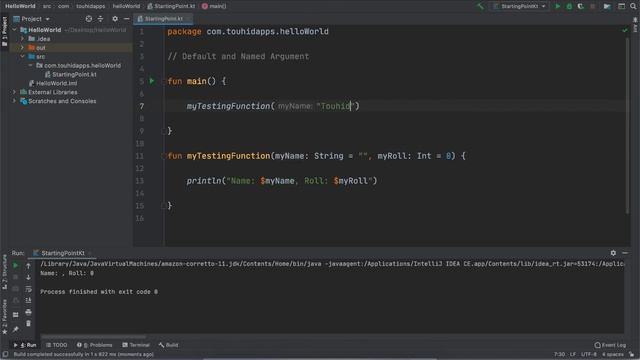Toggle the Project side tool window stripe
The width and height of the screenshot is (640, 360).
click(x=4, y=31)
